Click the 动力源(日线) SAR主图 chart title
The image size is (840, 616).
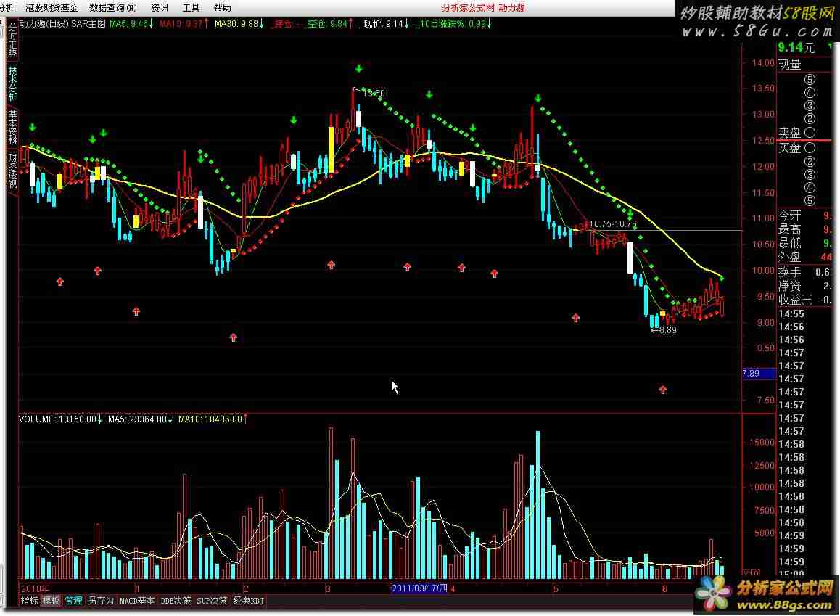(x=62, y=23)
